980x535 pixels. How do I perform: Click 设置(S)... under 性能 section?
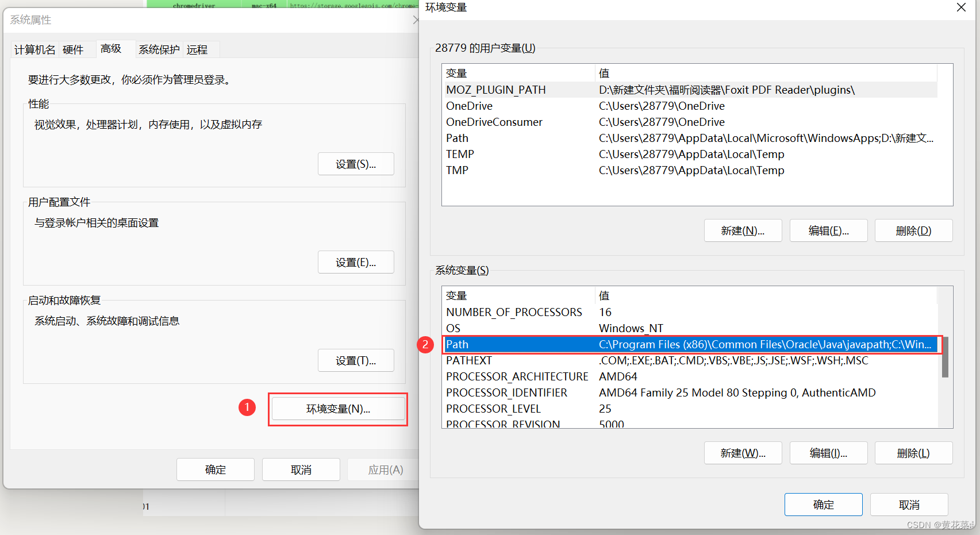click(356, 164)
